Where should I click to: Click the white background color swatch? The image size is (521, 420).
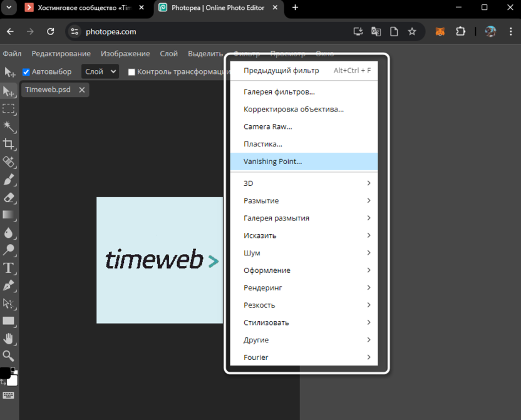coord(13,381)
